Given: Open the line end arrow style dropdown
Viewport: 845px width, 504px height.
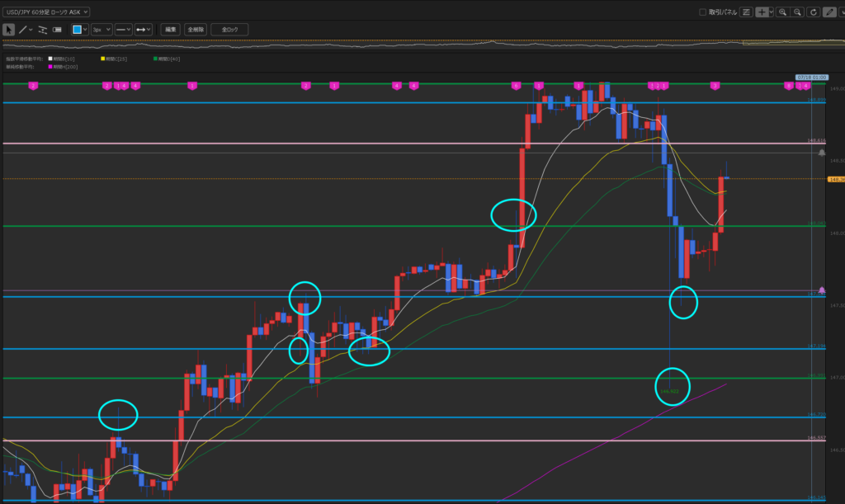Looking at the screenshot, I should [x=144, y=30].
